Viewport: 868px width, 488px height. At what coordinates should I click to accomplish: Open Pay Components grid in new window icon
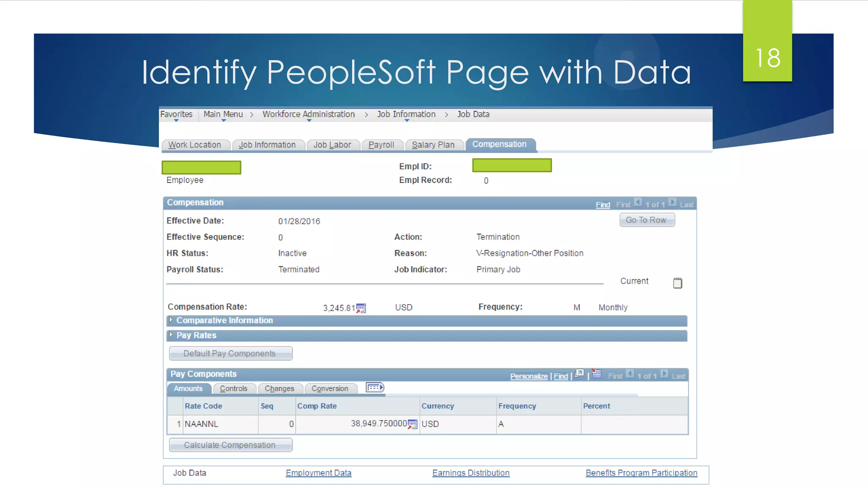tap(579, 374)
